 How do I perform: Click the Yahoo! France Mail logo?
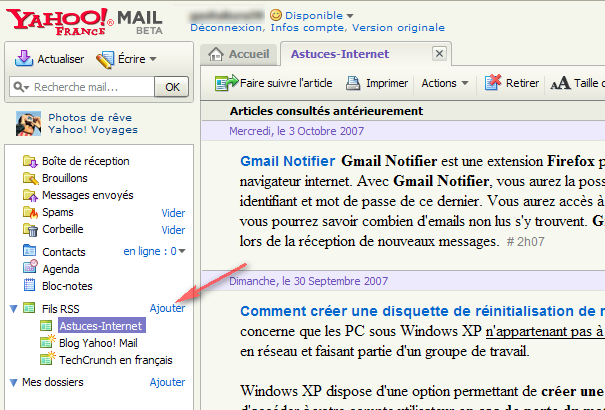coord(84,22)
